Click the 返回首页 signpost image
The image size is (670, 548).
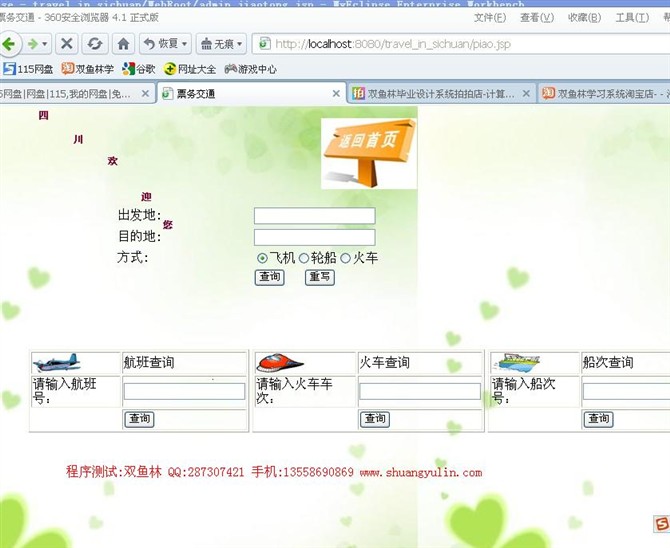pyautogui.click(x=369, y=153)
